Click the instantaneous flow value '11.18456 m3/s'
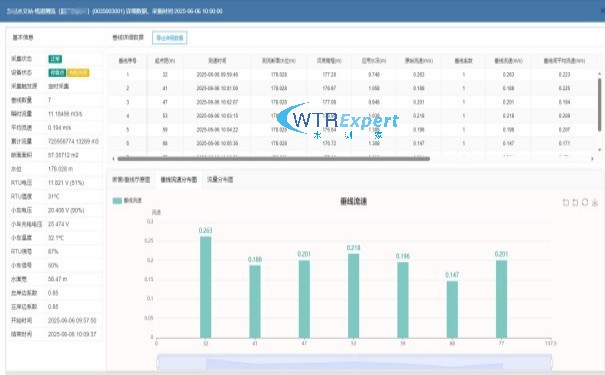The width and height of the screenshot is (605, 375). coord(65,114)
